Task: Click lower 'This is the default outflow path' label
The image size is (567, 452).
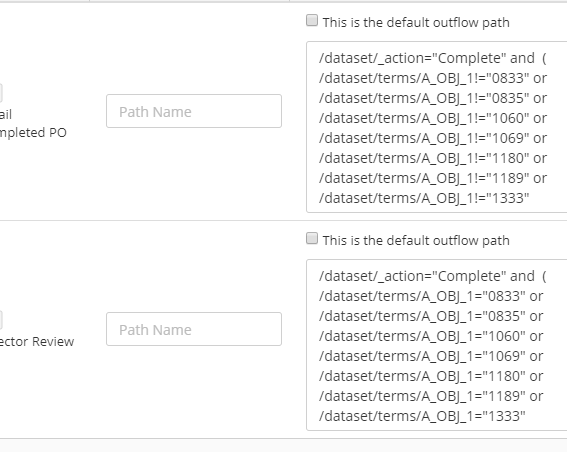Action: [416, 240]
